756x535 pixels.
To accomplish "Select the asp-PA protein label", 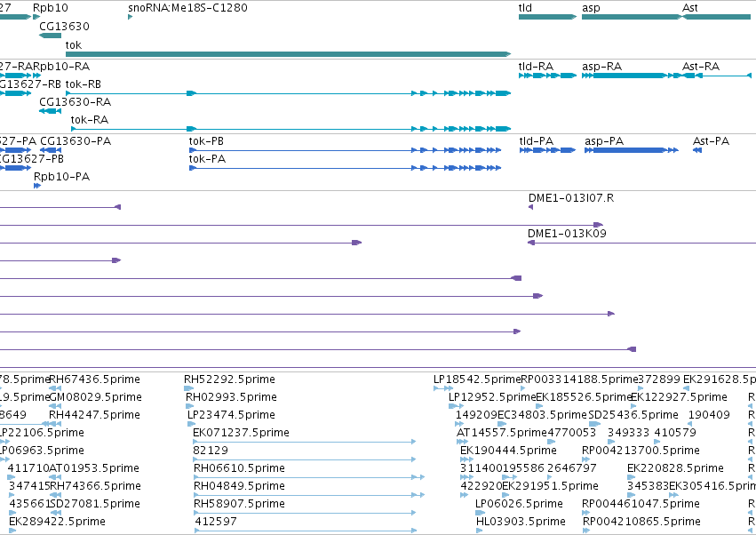I will click(604, 141).
